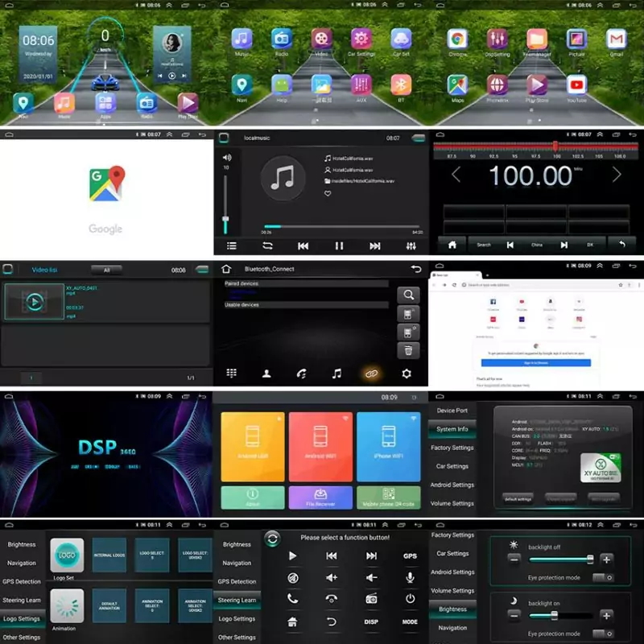Screen dimensions: 644x644
Task: Open the BT Bluetooth app icon
Action: tap(401, 85)
